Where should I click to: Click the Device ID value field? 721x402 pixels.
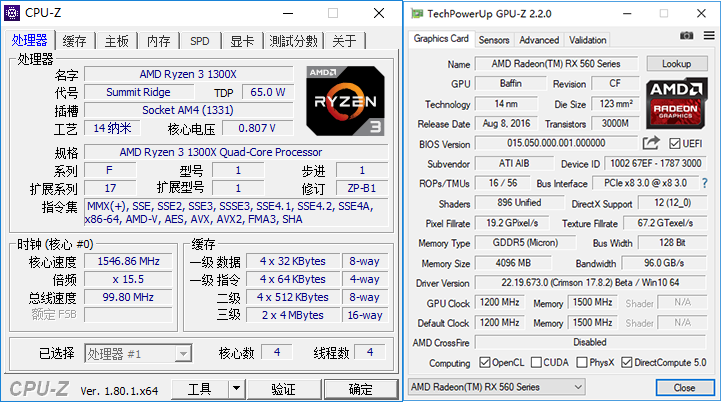click(656, 163)
